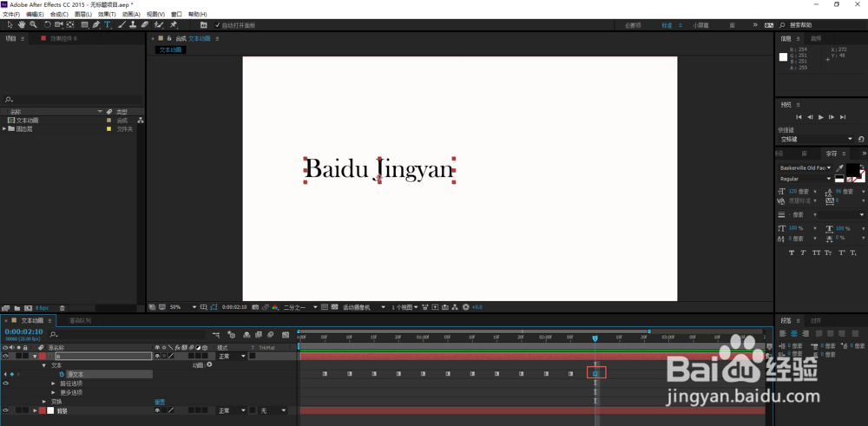Select the Zoom magnifier tool
This screenshot has width=868, height=426.
(33, 25)
